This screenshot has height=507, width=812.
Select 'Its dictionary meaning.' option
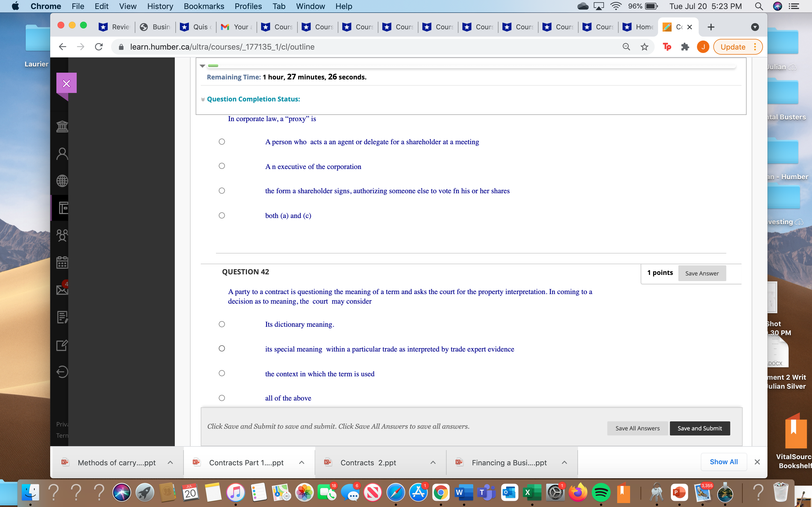click(x=222, y=324)
